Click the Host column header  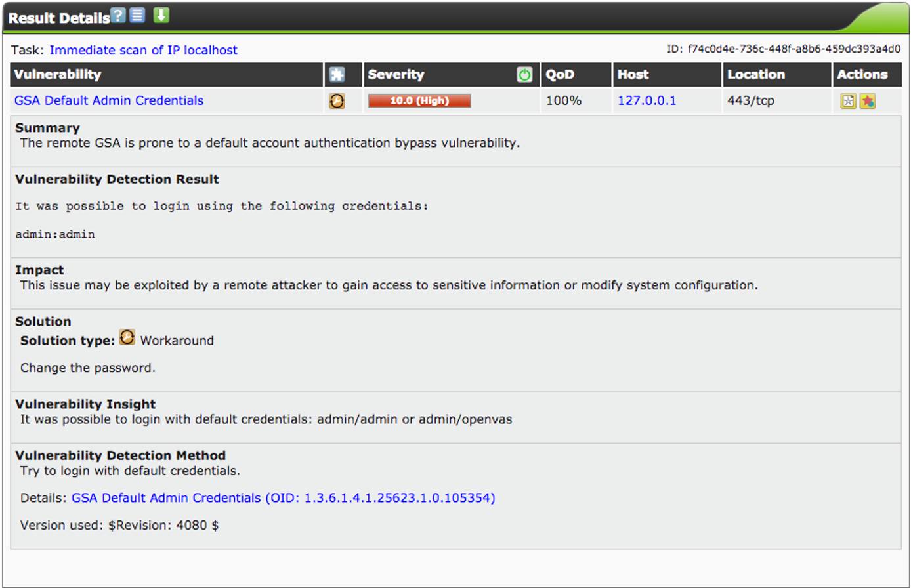click(633, 74)
